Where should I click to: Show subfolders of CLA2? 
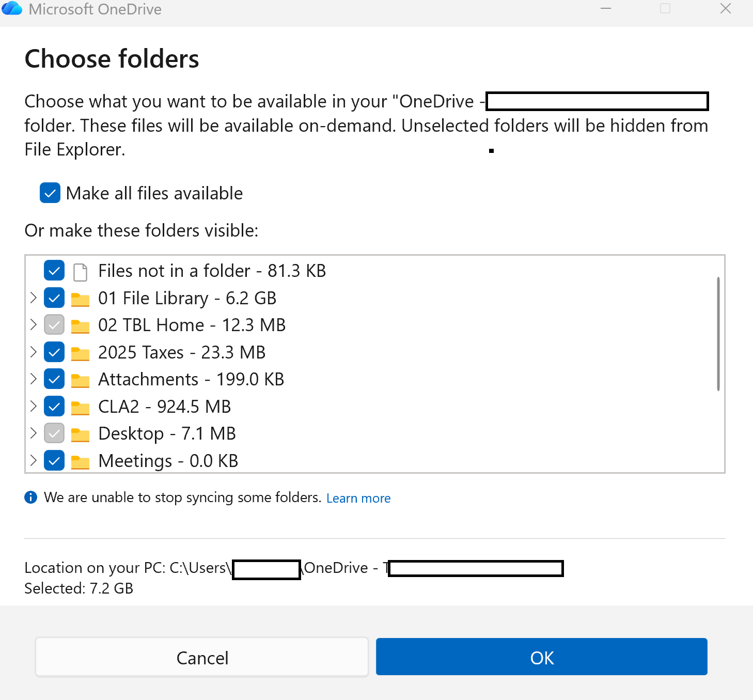tap(34, 406)
